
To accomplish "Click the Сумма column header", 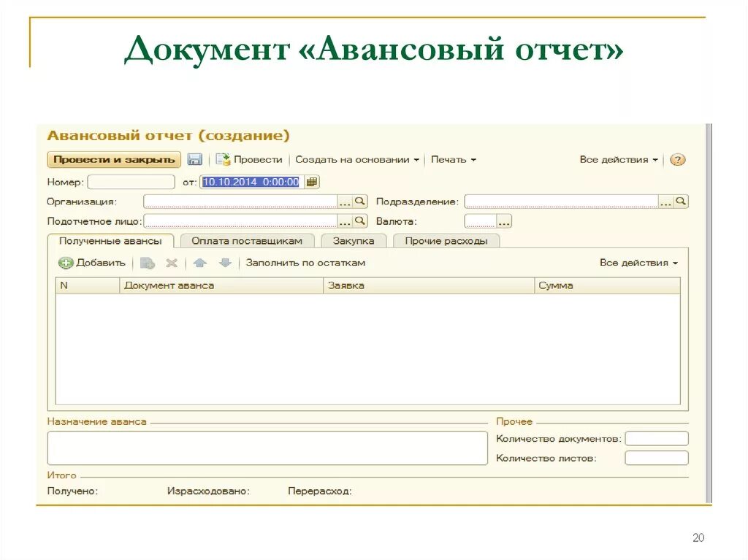I will (607, 285).
